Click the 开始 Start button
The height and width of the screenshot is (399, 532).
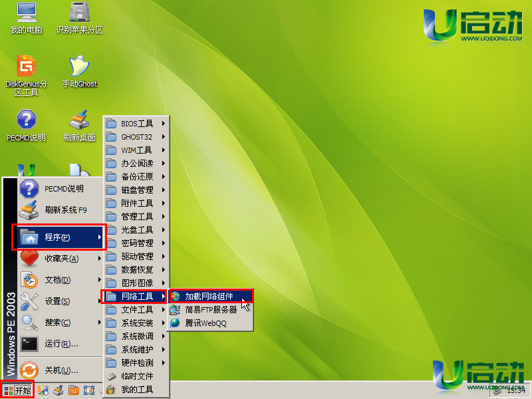(18, 390)
